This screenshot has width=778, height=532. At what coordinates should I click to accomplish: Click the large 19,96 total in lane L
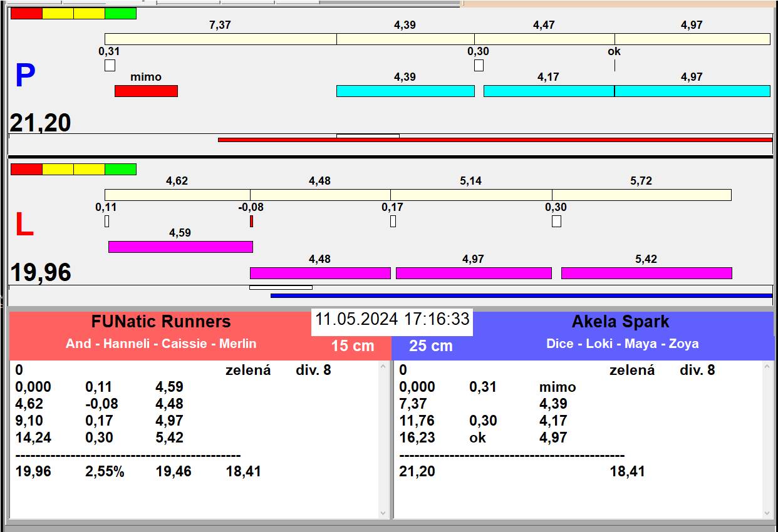click(40, 273)
